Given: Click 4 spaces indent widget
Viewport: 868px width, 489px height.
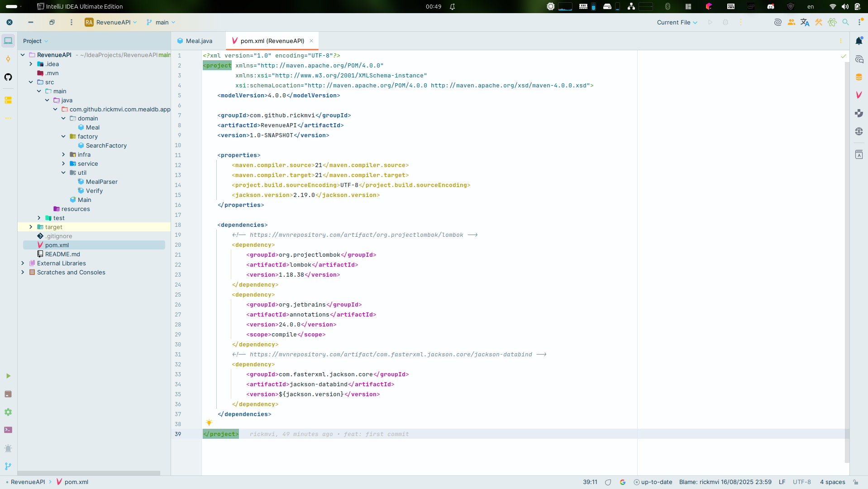Looking at the screenshot, I should [832, 482].
